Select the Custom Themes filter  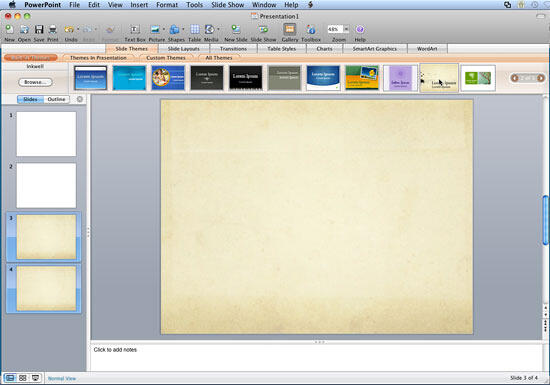pyautogui.click(x=166, y=58)
